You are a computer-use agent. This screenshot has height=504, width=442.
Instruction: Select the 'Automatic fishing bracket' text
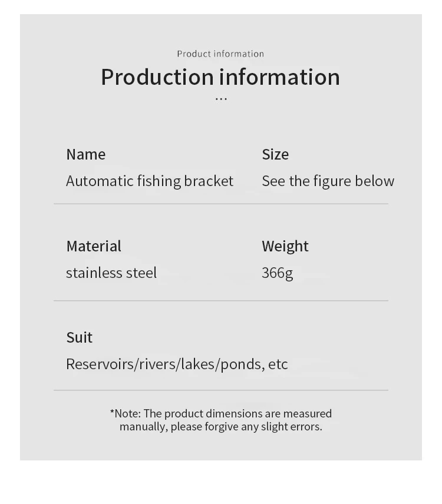pyautogui.click(x=150, y=181)
